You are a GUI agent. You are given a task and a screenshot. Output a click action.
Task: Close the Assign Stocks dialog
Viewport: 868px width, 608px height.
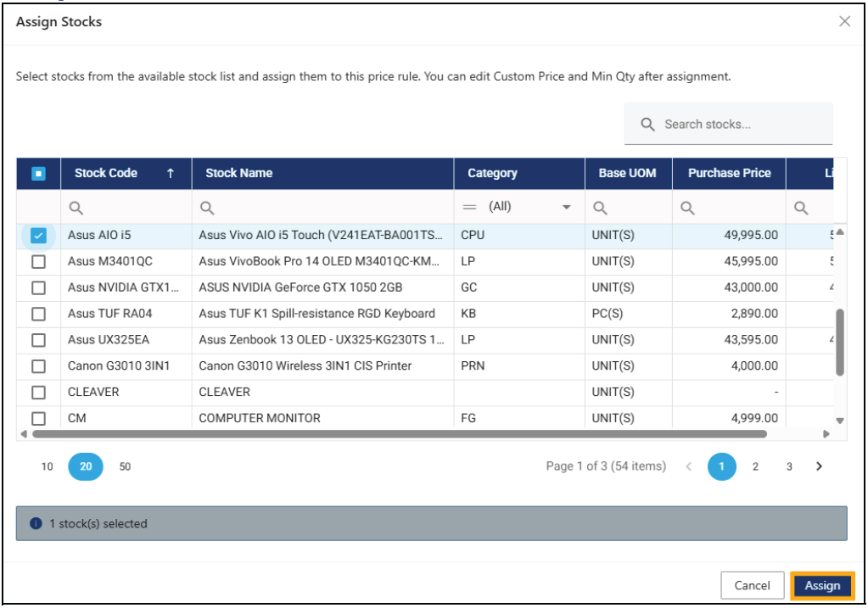[844, 21]
